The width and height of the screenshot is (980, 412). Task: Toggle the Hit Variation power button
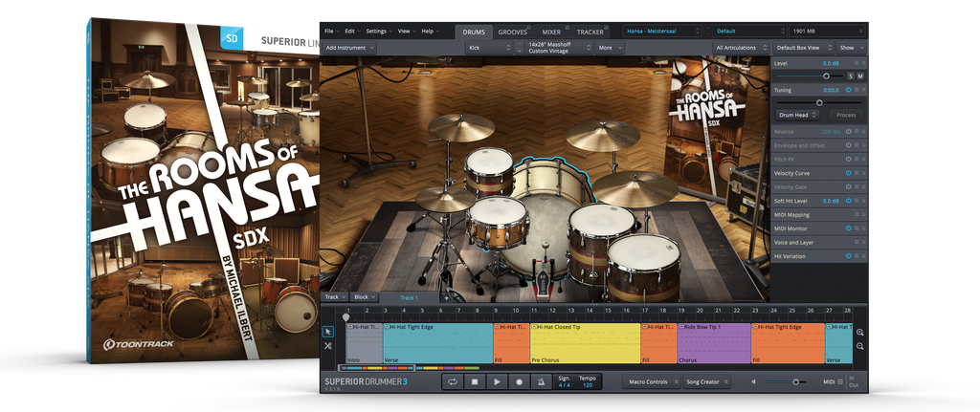point(849,256)
